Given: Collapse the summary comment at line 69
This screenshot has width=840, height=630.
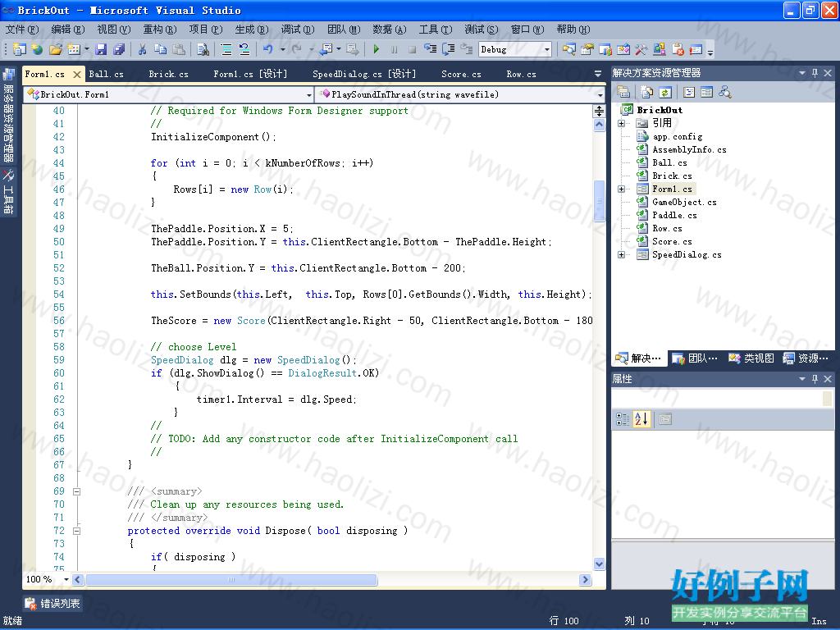Looking at the screenshot, I should point(76,492).
